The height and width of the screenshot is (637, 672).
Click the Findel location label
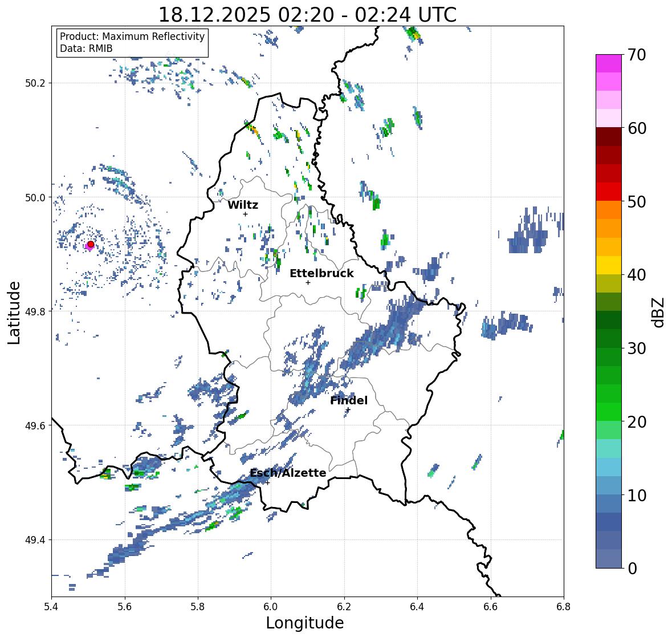point(349,400)
